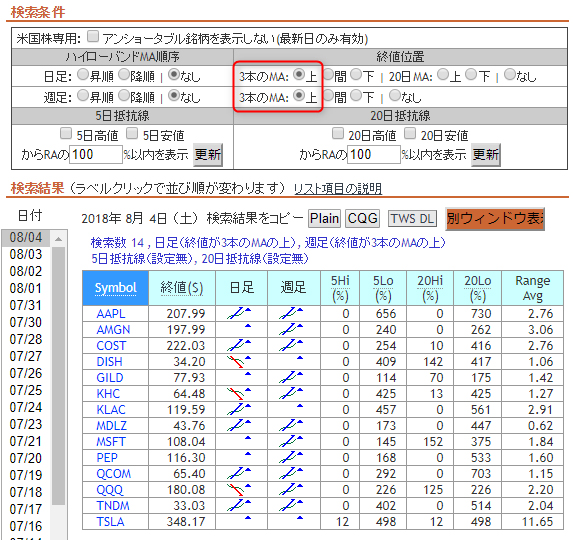Check the unshortable stocks hide checkbox
573x540 pixels.
tap(93, 37)
